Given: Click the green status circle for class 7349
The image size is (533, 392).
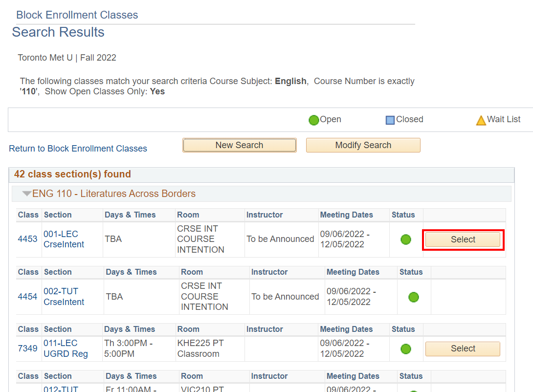Looking at the screenshot, I should click(405, 349).
